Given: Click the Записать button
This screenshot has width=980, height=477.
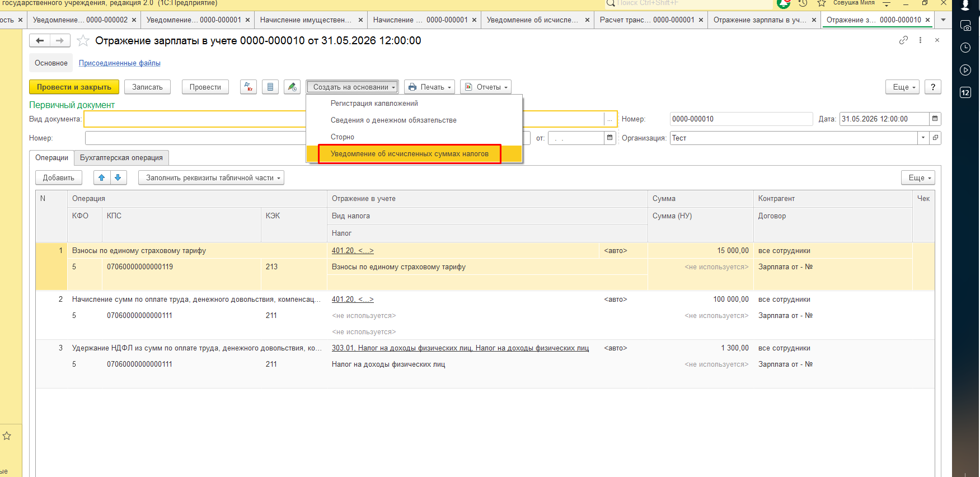Looking at the screenshot, I should [147, 87].
